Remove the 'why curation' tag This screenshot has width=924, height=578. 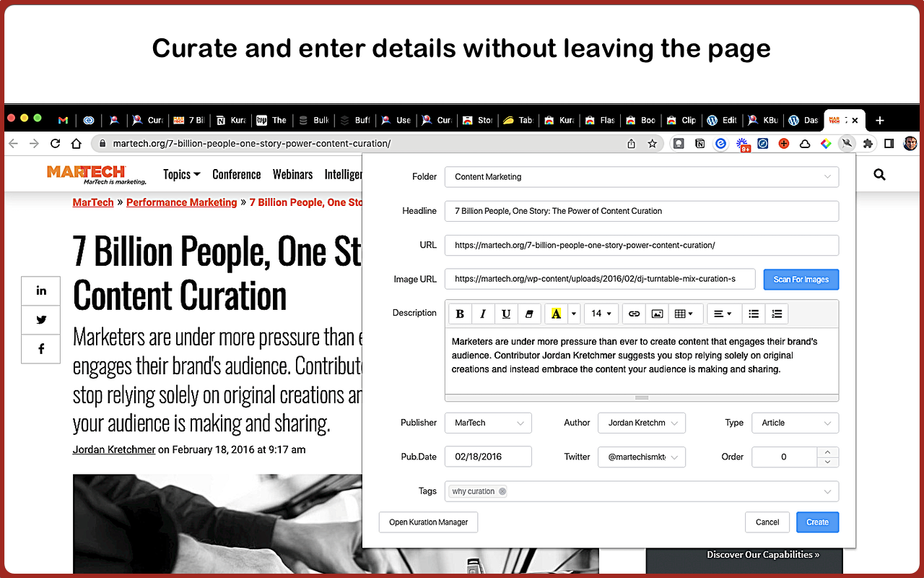502,491
